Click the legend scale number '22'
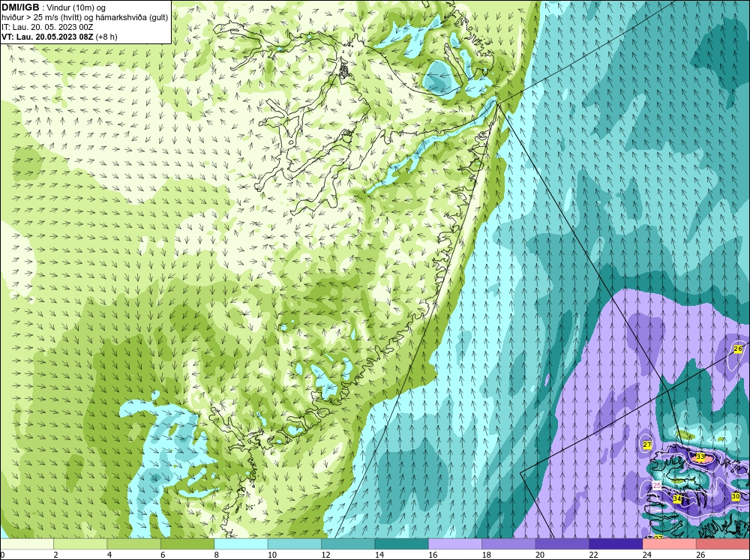The width and height of the screenshot is (750, 560). pos(593,555)
